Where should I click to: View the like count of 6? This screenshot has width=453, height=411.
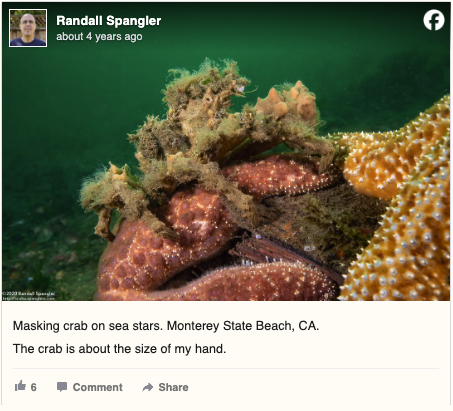tap(34, 387)
